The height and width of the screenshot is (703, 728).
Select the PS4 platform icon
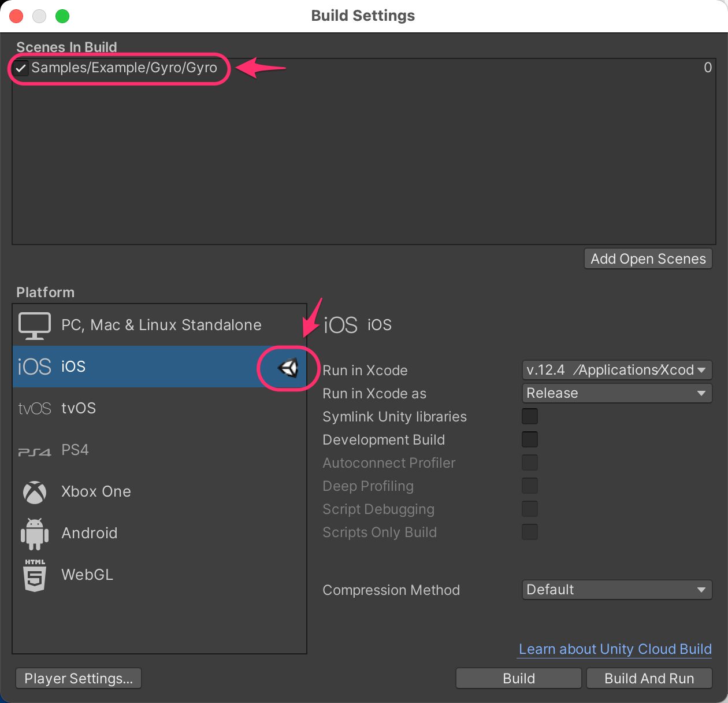35,450
